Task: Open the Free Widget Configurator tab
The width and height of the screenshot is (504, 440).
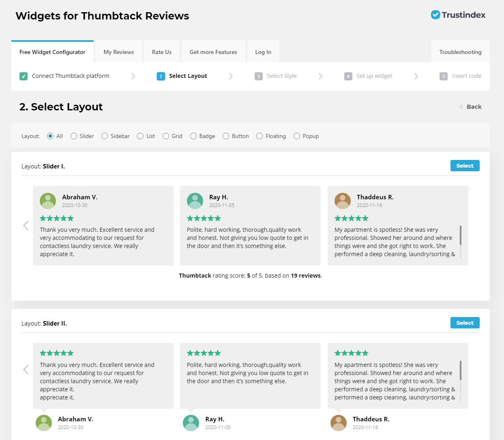Action: 52,52
